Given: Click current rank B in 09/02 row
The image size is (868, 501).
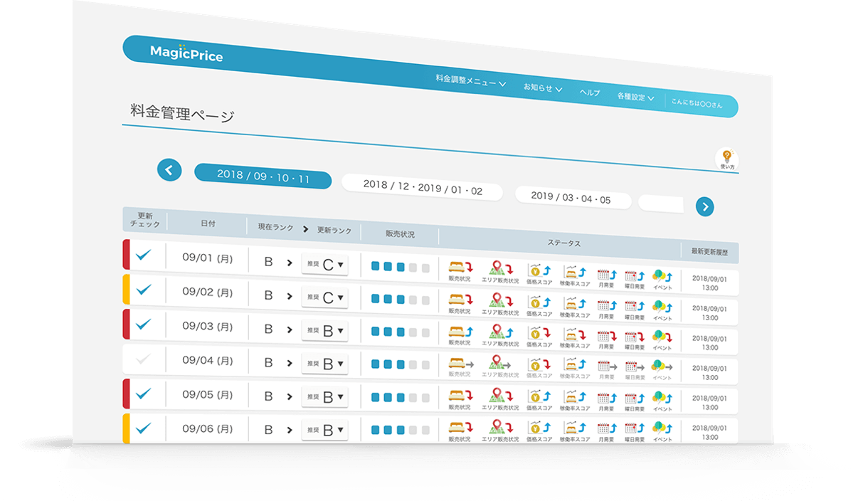Looking at the screenshot, I should [x=268, y=295].
